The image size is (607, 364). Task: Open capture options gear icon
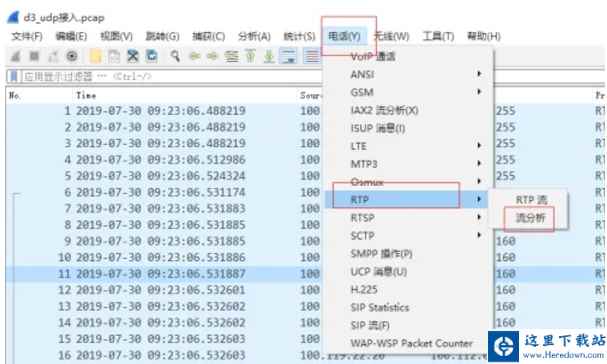(72, 57)
